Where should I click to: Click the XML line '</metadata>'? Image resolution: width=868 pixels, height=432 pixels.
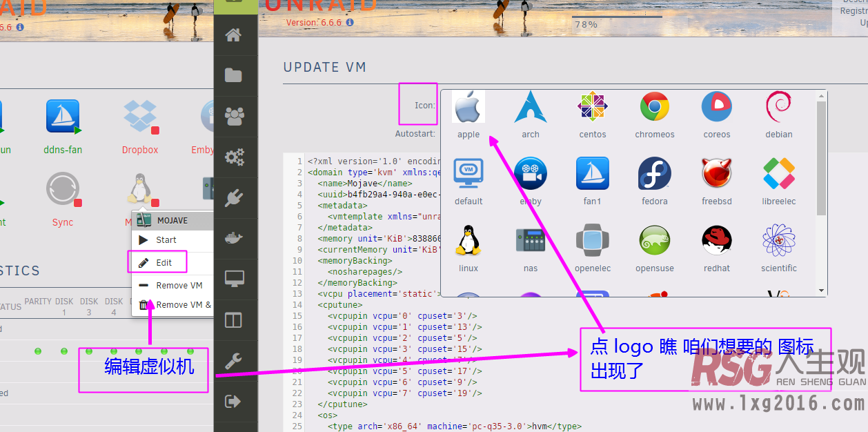(345, 228)
